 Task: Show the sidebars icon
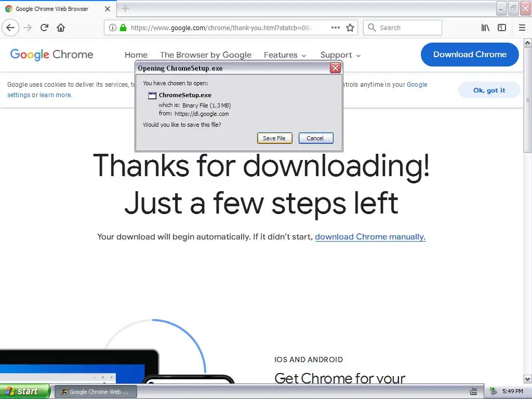[502, 28]
